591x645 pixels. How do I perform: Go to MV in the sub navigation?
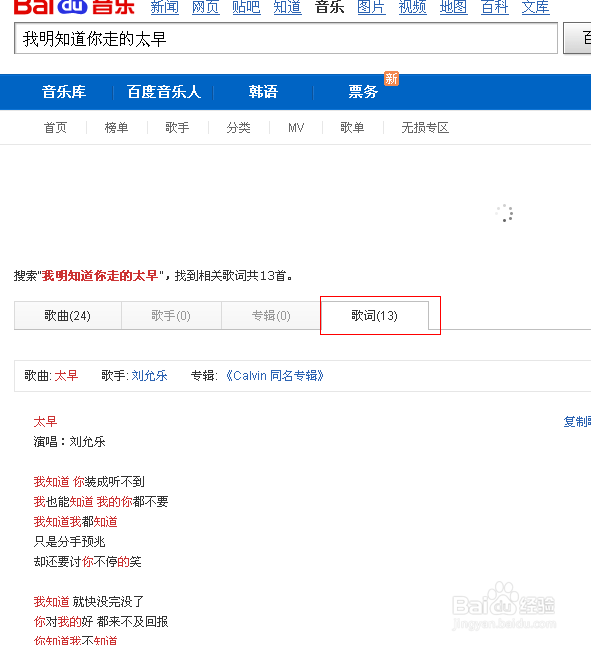tap(296, 128)
